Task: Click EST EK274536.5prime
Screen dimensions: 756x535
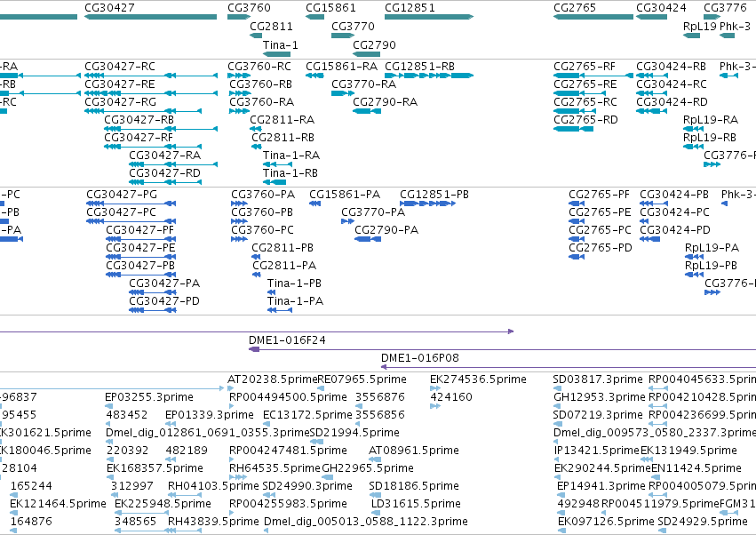Action: [478, 379]
